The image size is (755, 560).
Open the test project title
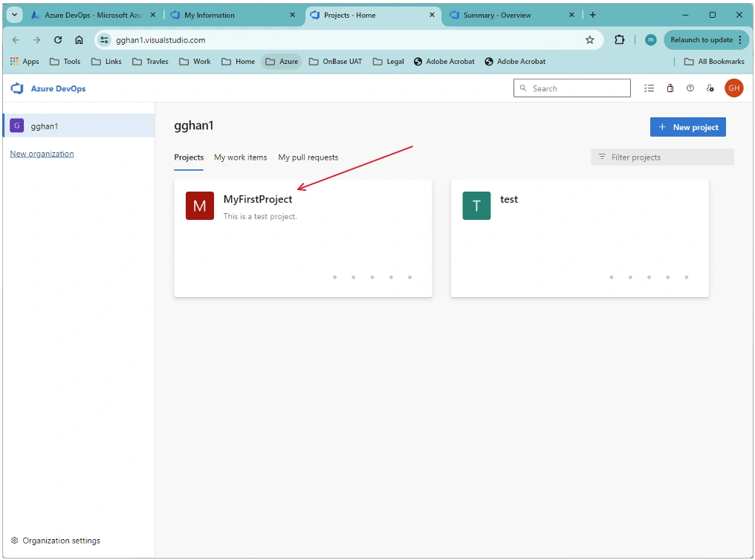pos(509,199)
